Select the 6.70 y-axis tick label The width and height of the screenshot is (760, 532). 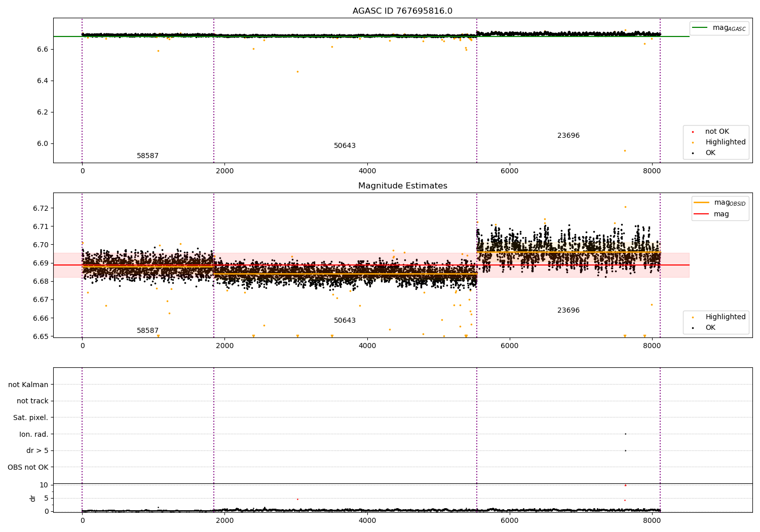coord(41,245)
